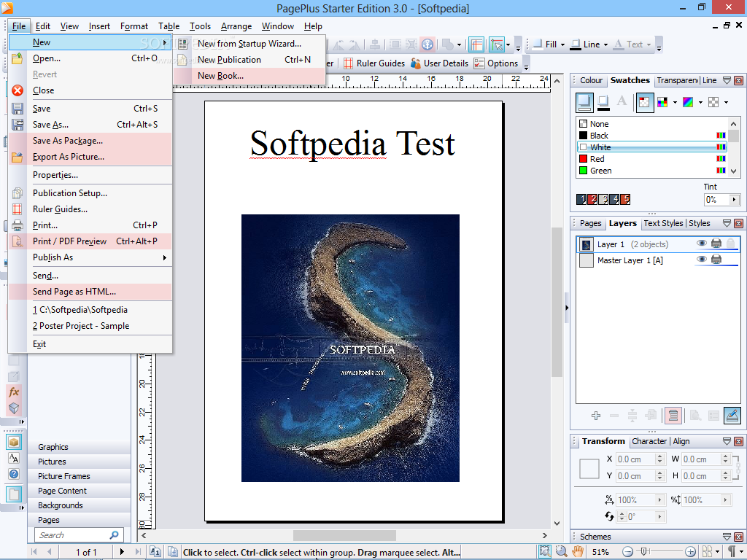Select the Red swatch

pyautogui.click(x=651, y=159)
